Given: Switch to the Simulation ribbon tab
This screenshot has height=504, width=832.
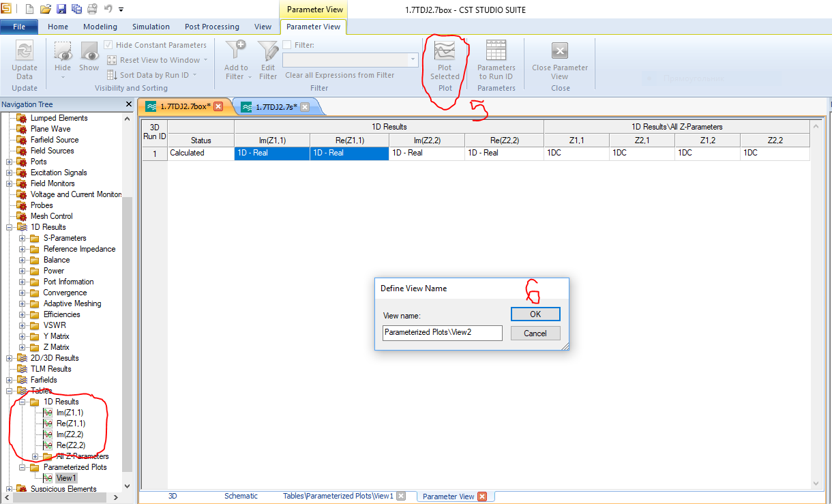Looking at the screenshot, I should click(x=151, y=27).
